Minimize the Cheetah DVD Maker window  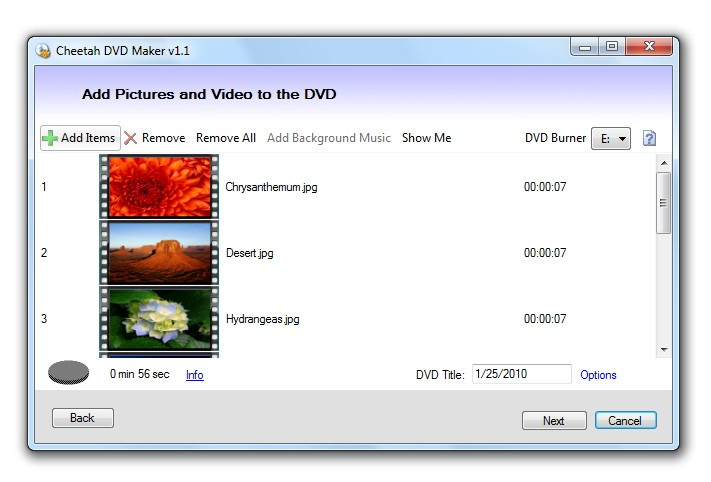point(584,47)
